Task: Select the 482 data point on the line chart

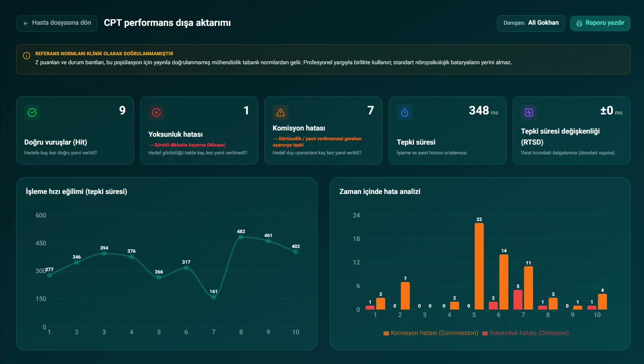Action: point(241,237)
